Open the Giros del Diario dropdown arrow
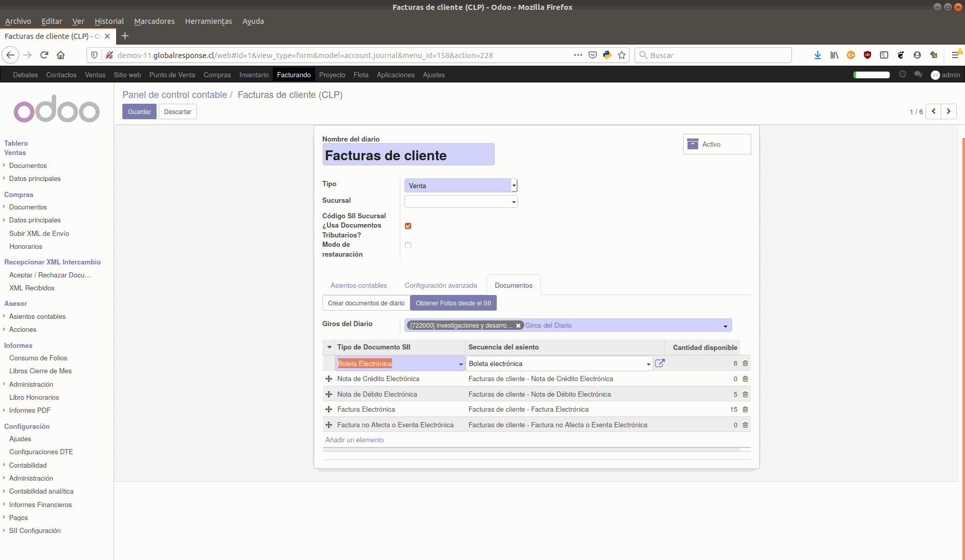Viewport: 965px width, 560px height. (x=725, y=325)
